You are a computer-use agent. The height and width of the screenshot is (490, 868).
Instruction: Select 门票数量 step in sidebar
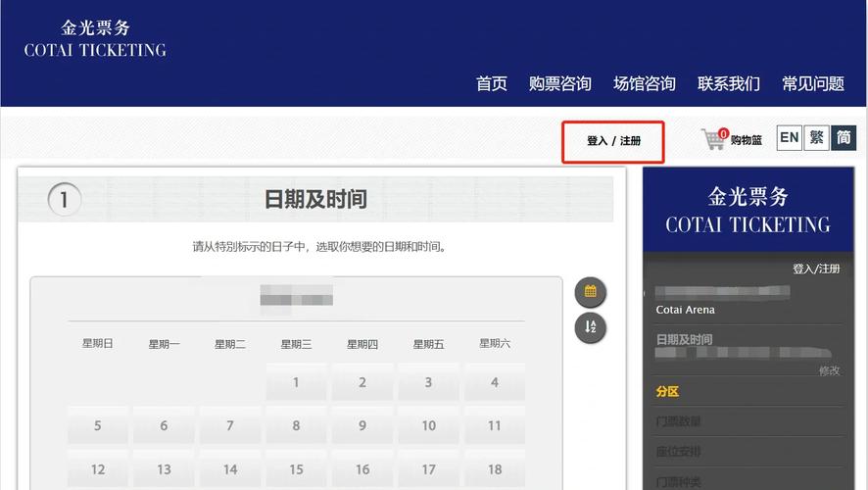[678, 421]
